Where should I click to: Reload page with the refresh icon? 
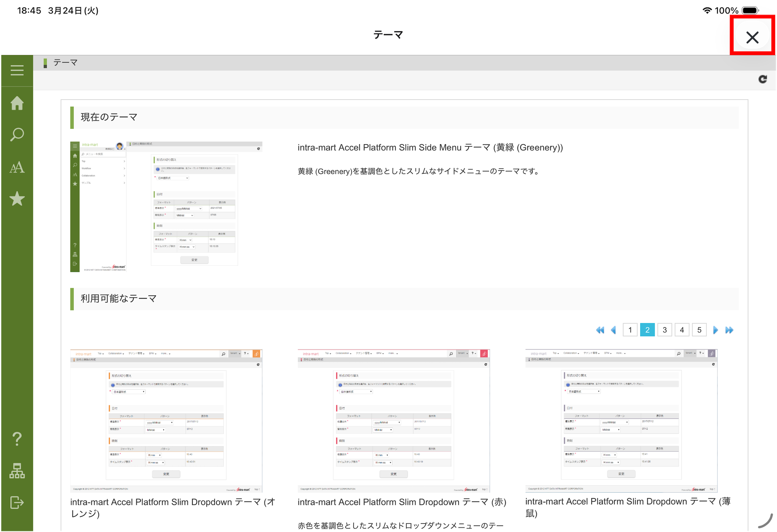[763, 79]
